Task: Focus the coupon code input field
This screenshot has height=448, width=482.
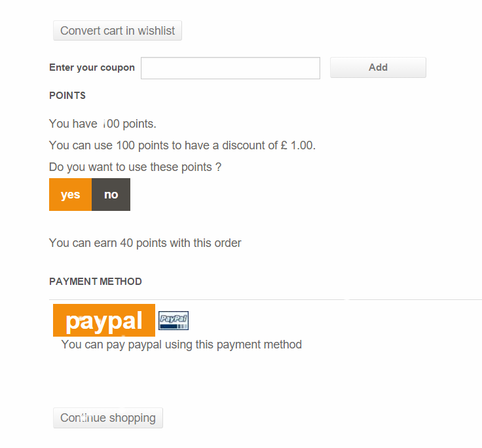Action: point(231,68)
